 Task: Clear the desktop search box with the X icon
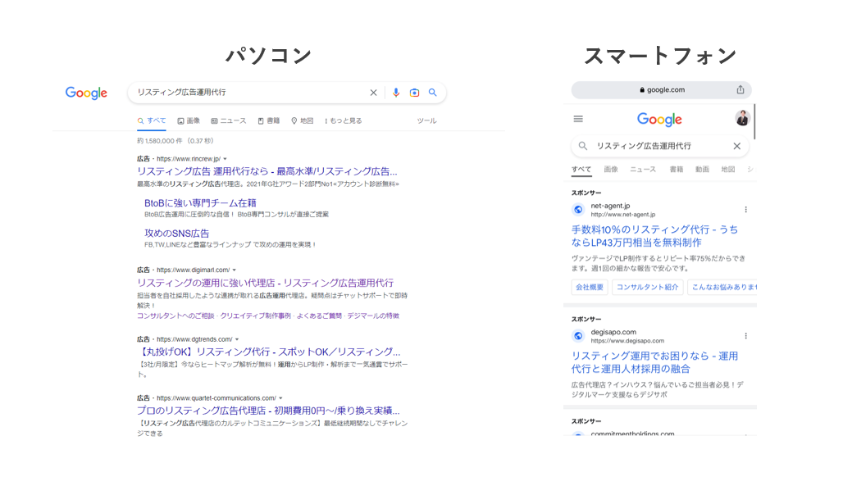click(373, 93)
